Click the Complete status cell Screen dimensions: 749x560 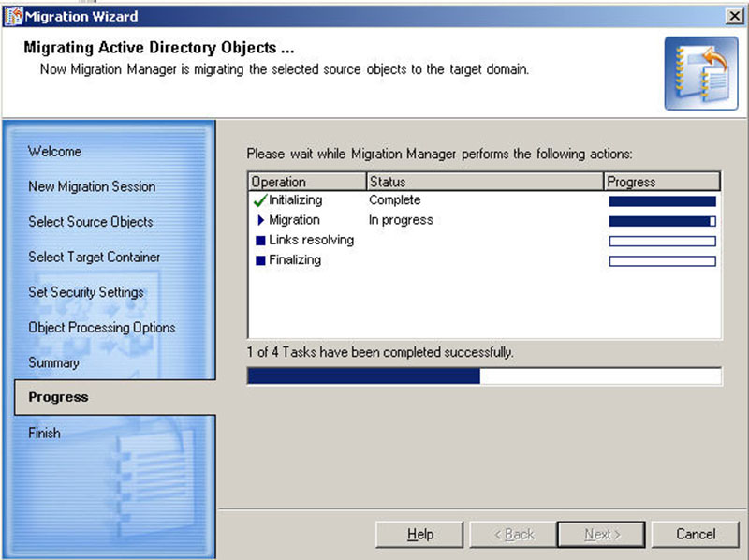(394, 199)
